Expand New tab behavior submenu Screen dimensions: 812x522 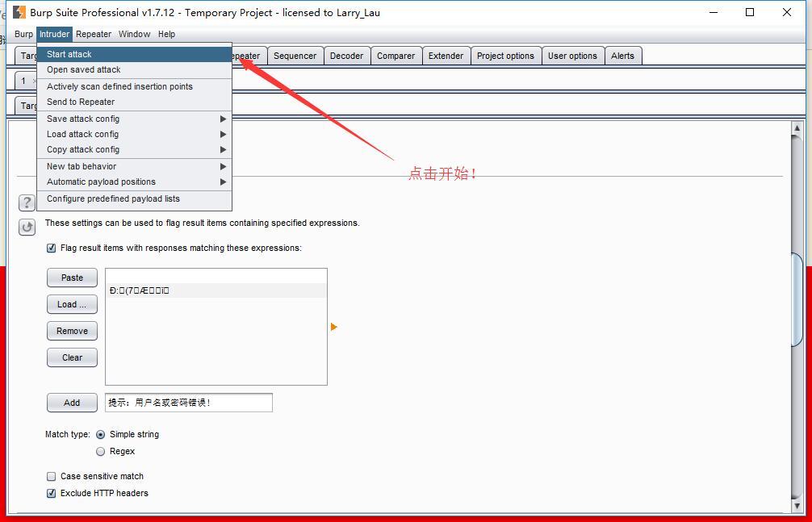[134, 166]
